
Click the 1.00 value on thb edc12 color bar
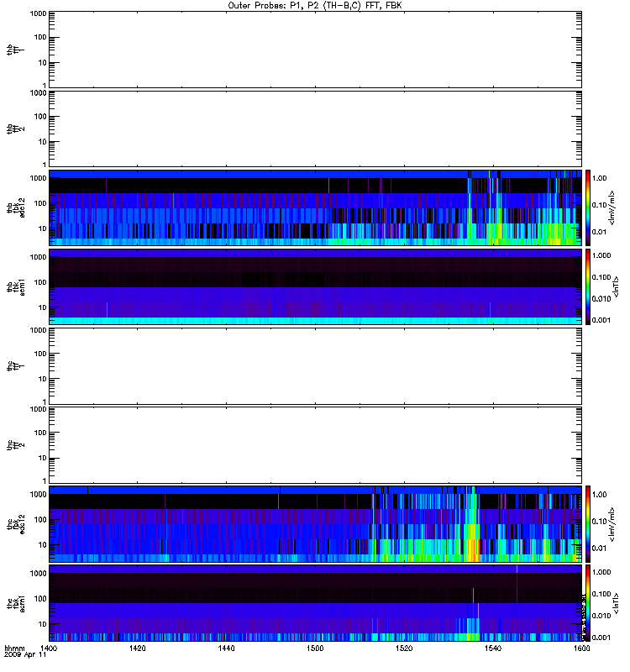599,178
